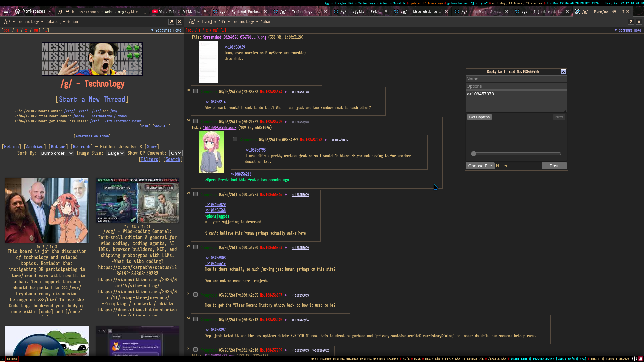Open the Sort By Bump order dropdown

57,153
